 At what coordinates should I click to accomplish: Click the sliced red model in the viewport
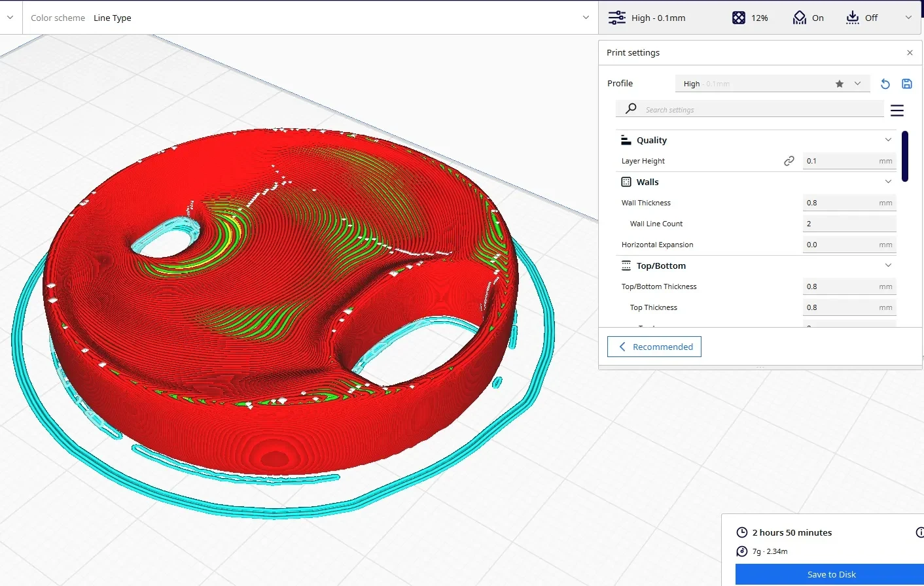pos(281,301)
